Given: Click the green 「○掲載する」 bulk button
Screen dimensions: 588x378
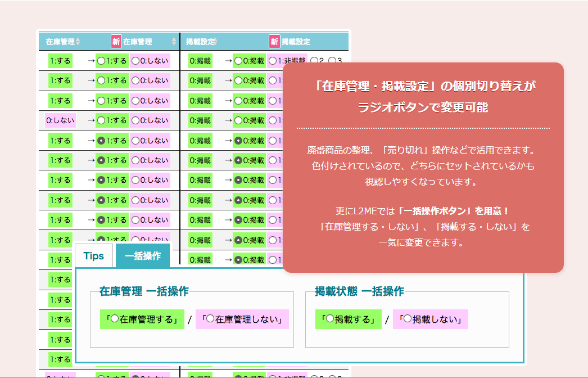Looking at the screenshot, I should click(x=348, y=319).
